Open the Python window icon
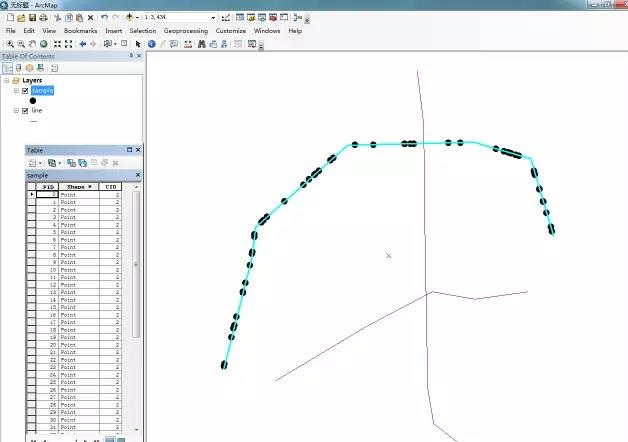The height and width of the screenshot is (442, 628). [x=284, y=17]
